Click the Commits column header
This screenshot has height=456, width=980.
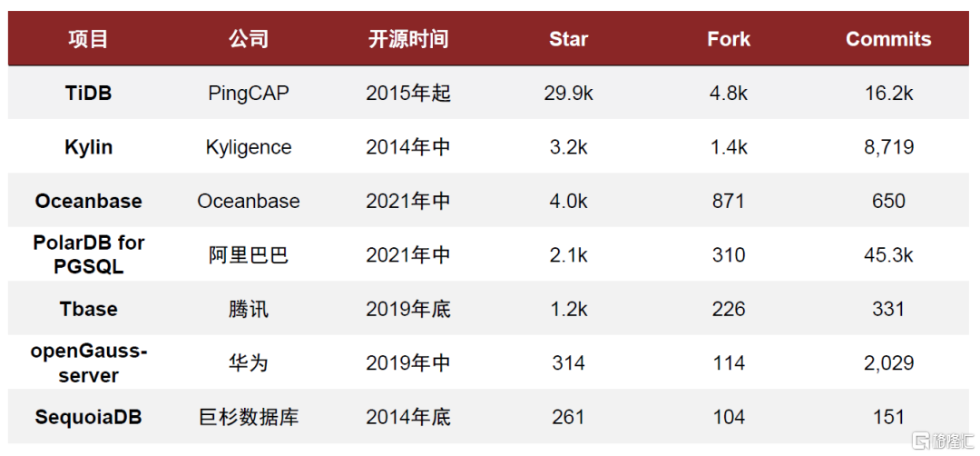(x=888, y=39)
